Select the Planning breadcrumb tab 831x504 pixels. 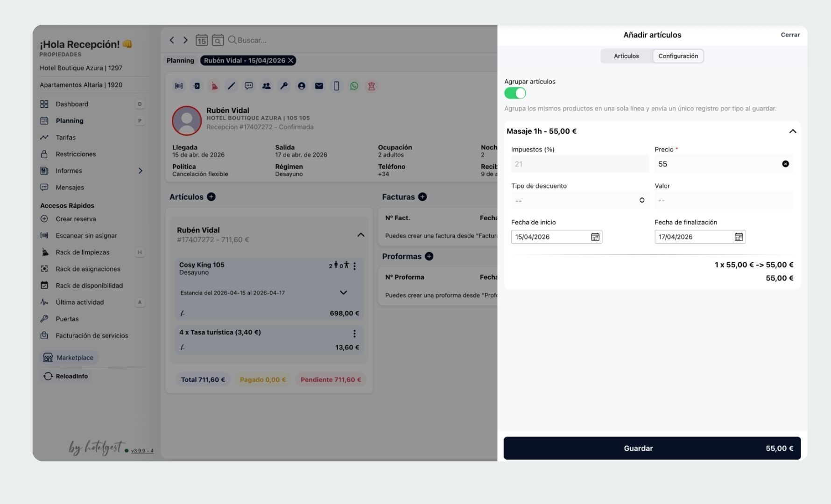(x=180, y=61)
